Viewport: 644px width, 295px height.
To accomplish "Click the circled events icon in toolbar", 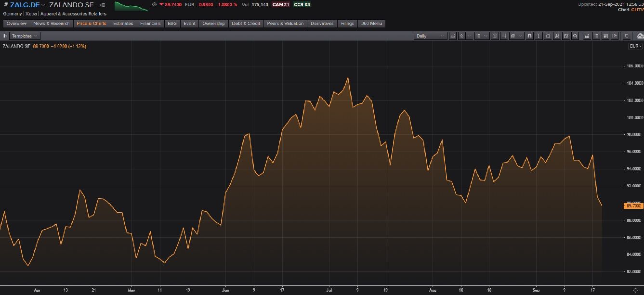I will tap(495, 36).
